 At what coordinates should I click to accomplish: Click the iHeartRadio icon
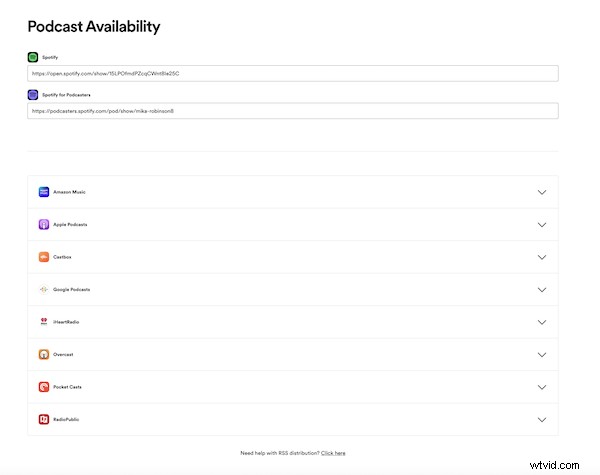(44, 322)
